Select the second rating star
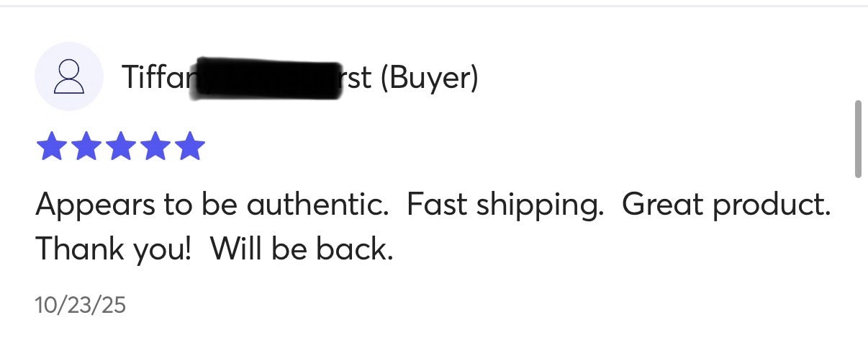This screenshot has width=868, height=351. pos(86,146)
